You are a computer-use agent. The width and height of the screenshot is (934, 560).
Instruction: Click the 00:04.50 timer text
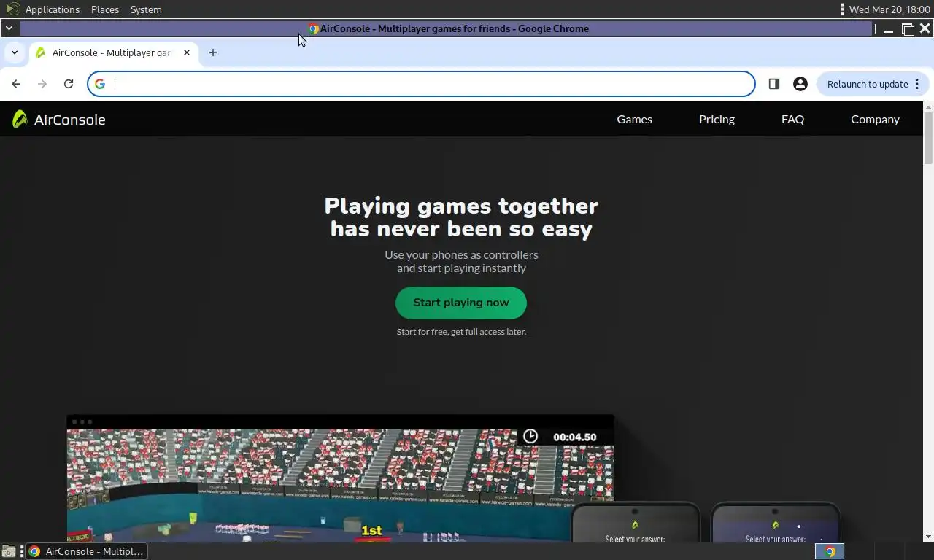coord(574,437)
